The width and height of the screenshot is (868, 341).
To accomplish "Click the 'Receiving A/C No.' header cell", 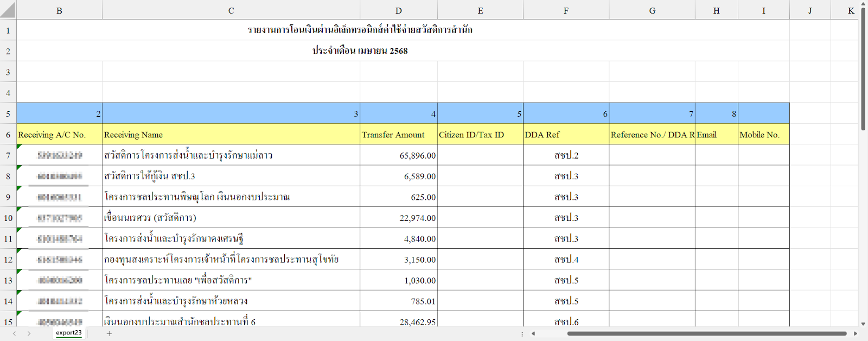I will pos(59,134).
